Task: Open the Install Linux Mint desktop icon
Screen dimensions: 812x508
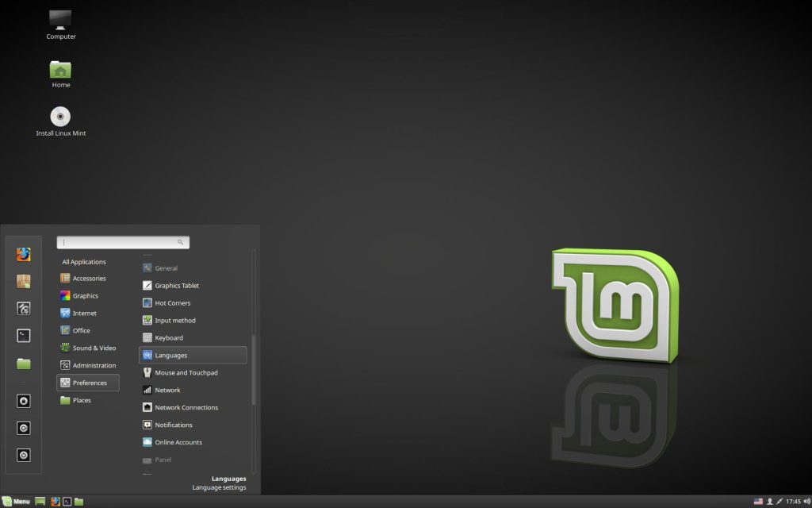Action: click(x=61, y=117)
